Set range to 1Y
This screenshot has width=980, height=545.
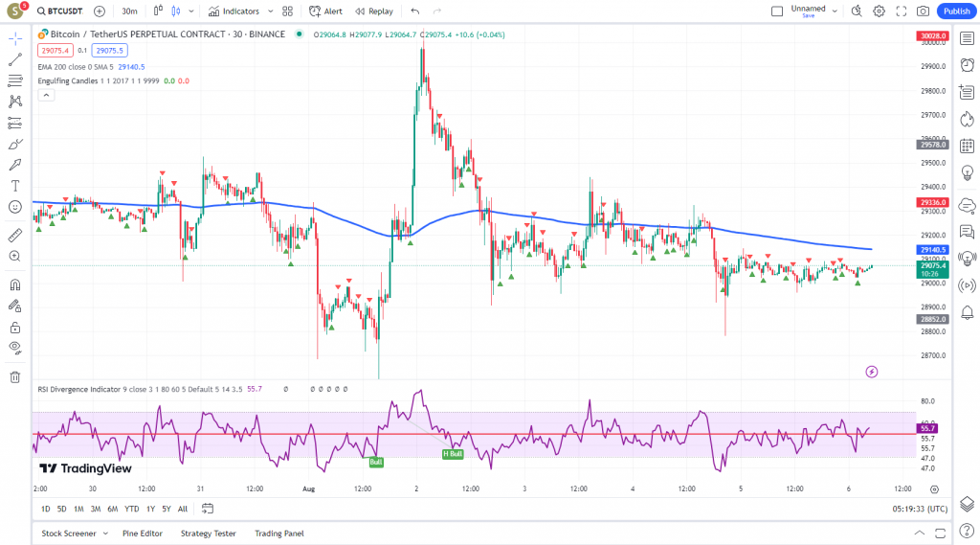tap(150, 509)
